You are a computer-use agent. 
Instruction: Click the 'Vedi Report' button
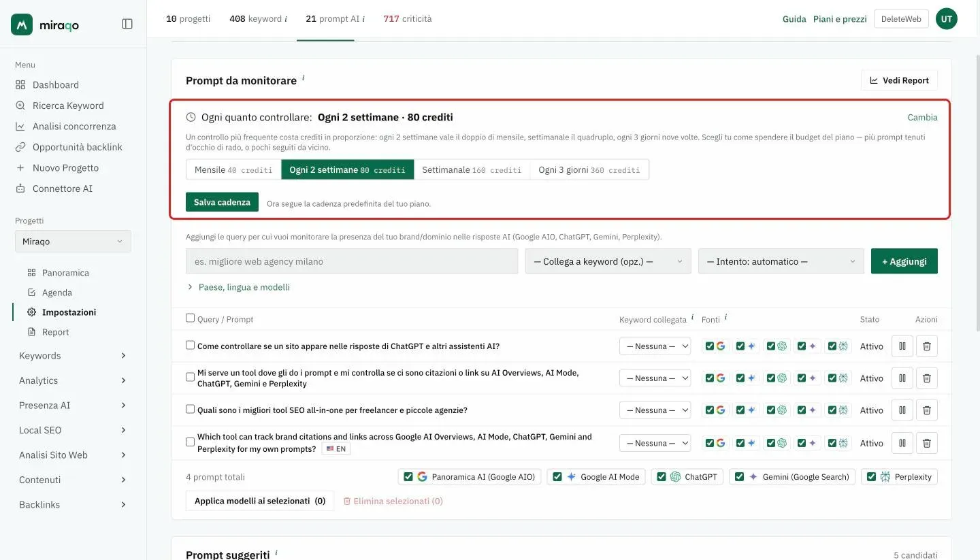tap(899, 80)
